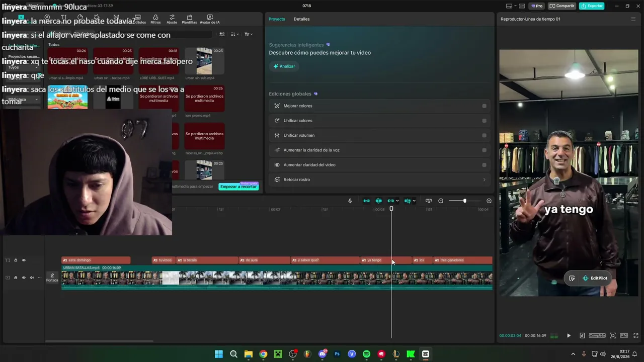The width and height of the screenshot is (644, 362).
Task: Toggle the first timeline magnet snap icon
Action: coord(366,201)
